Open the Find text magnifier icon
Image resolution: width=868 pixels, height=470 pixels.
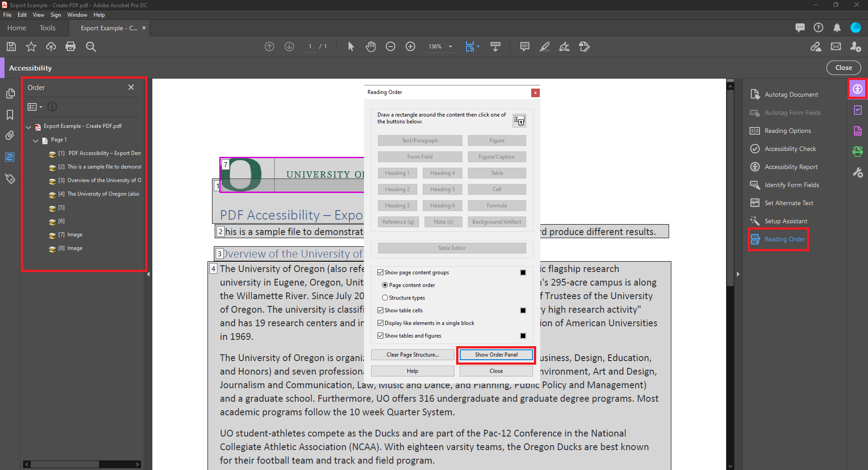point(91,47)
